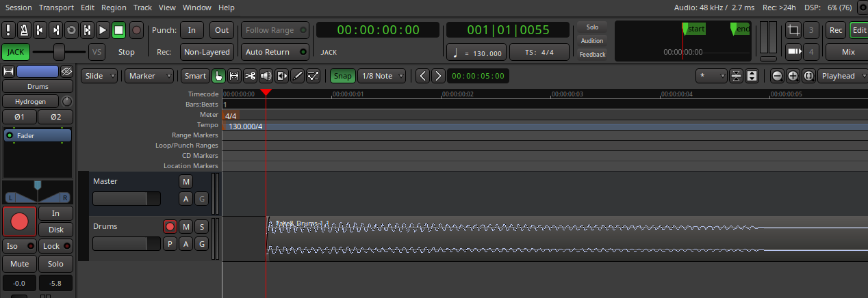Click the Non-Layered record mode button
Viewport: 868px width, 298px height.
[x=207, y=52]
